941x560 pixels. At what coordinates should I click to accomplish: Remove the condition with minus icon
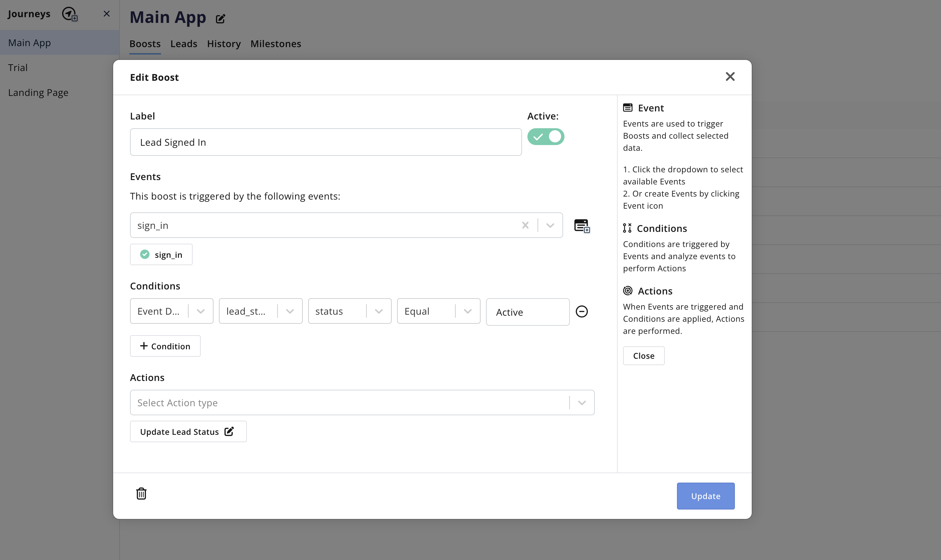pyautogui.click(x=582, y=311)
